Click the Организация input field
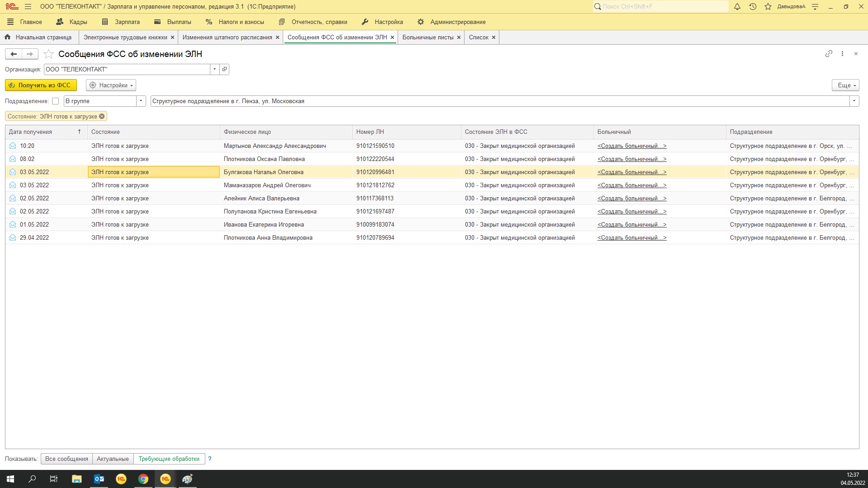 127,69
